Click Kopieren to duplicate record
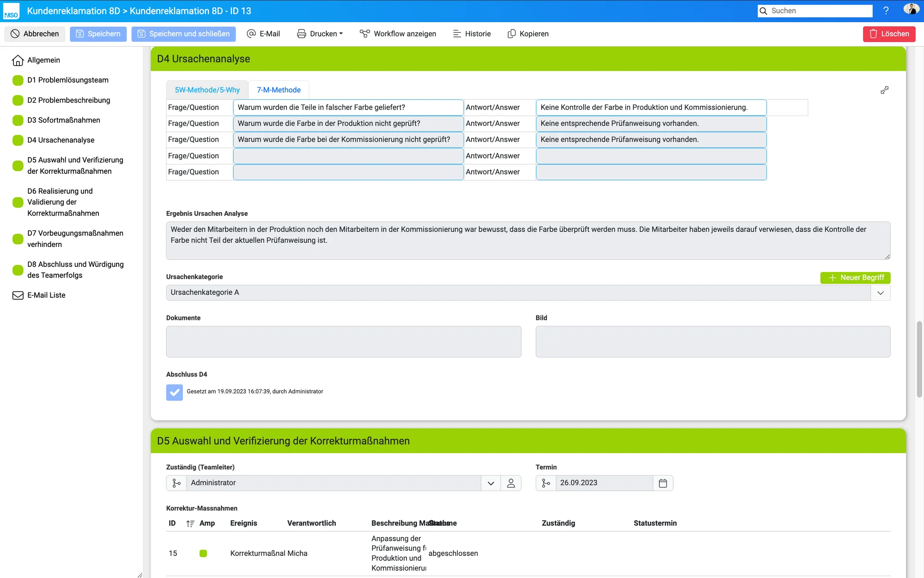This screenshot has width=924, height=578. point(528,34)
